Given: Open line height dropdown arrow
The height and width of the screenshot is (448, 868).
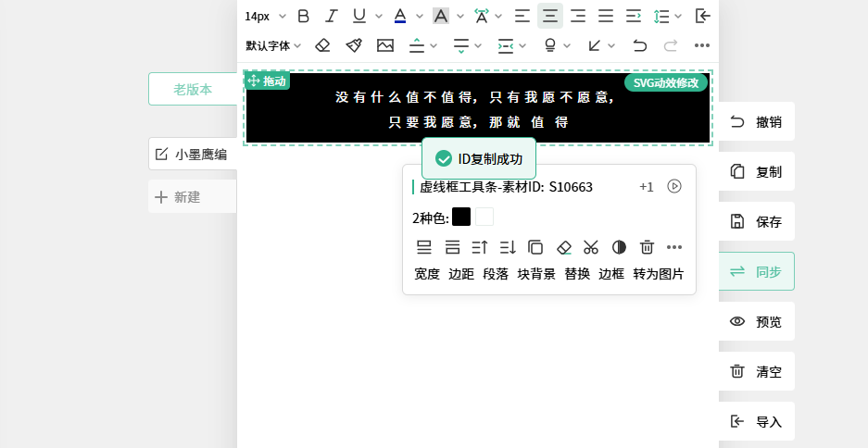Looking at the screenshot, I should (x=678, y=16).
